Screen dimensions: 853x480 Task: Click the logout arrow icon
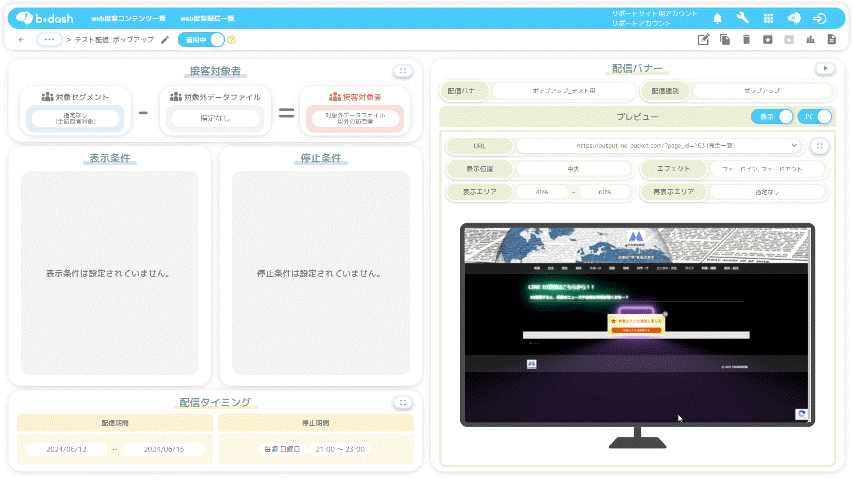click(819, 19)
